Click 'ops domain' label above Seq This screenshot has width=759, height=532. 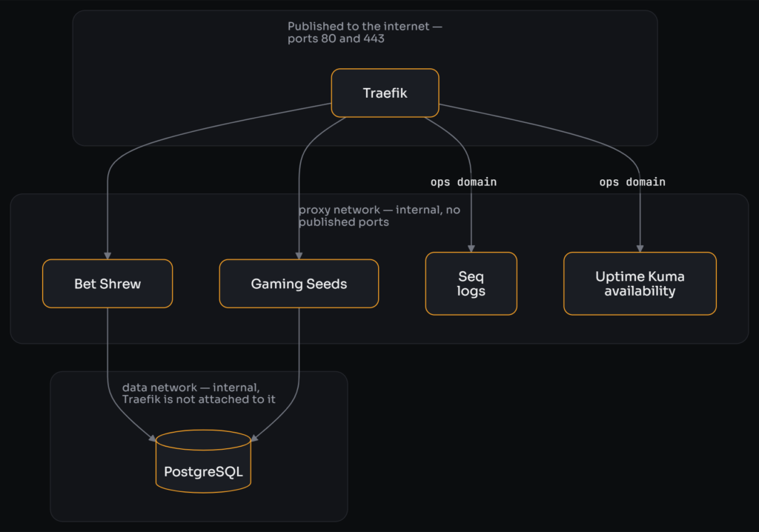point(463,182)
